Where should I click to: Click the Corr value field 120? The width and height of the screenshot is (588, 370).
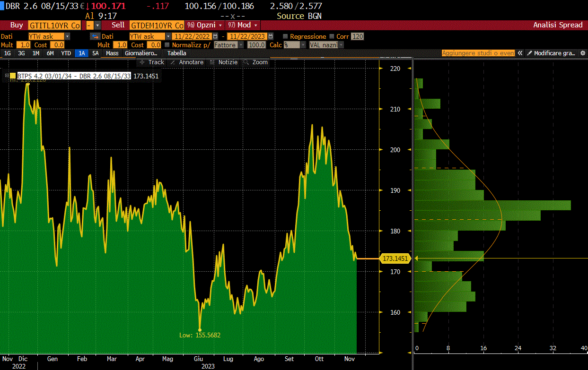point(358,36)
